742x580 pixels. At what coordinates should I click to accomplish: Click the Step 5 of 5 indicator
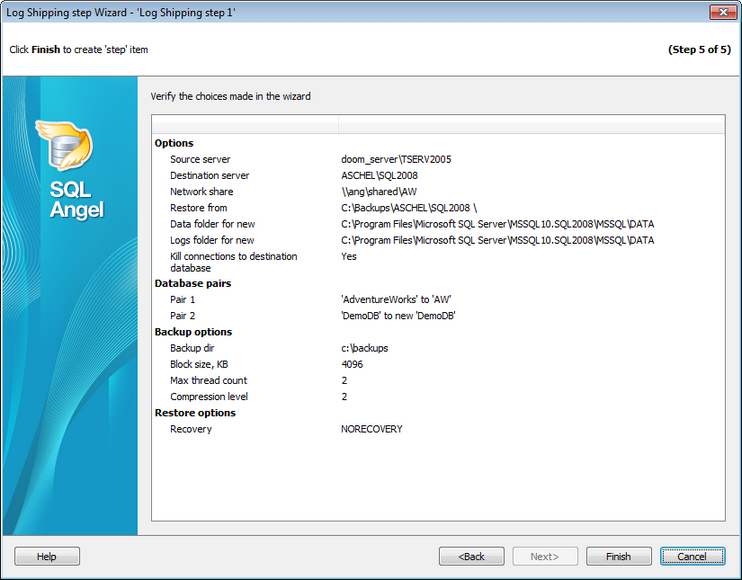click(x=699, y=50)
